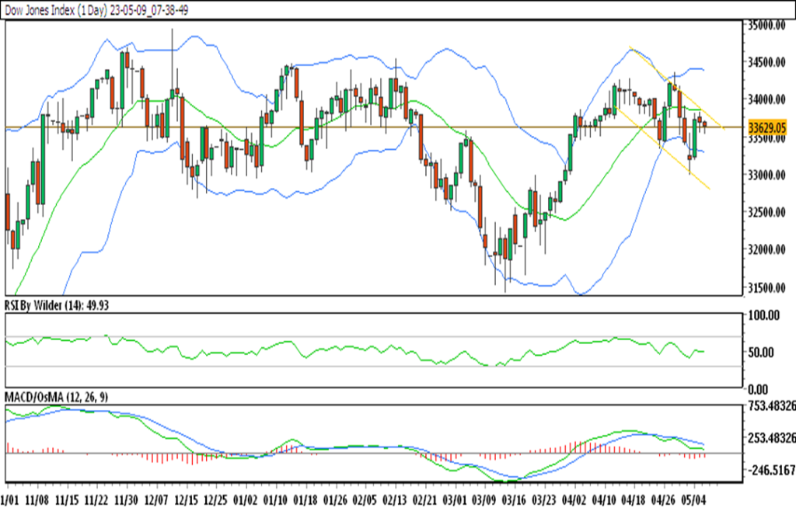Viewport: 796px width, 532px height.
Task: Click the highlighted current price 33629.05
Action: [767, 127]
